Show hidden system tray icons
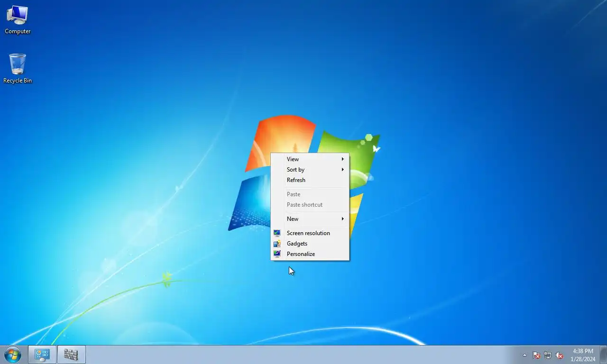This screenshot has height=364, width=607. coord(524,355)
